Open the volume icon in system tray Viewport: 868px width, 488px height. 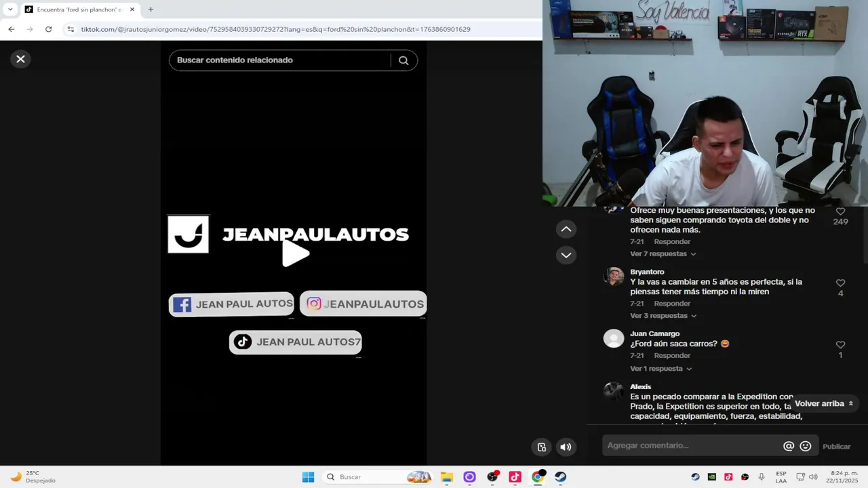[813, 477]
